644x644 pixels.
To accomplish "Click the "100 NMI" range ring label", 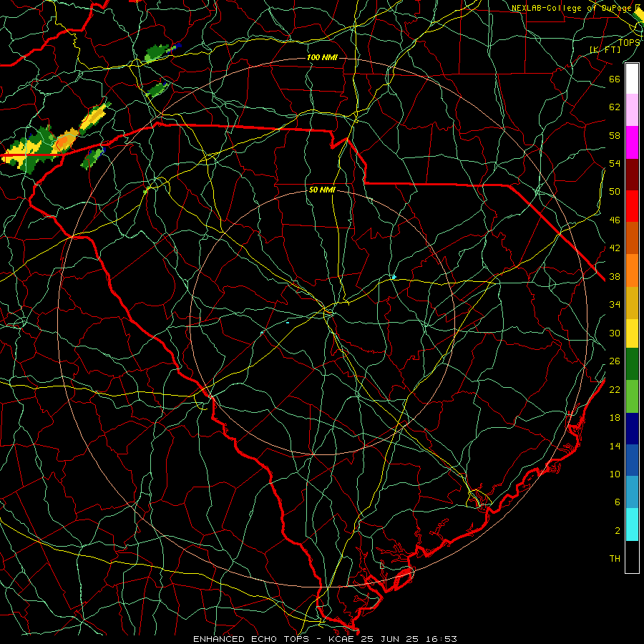I will [322, 57].
